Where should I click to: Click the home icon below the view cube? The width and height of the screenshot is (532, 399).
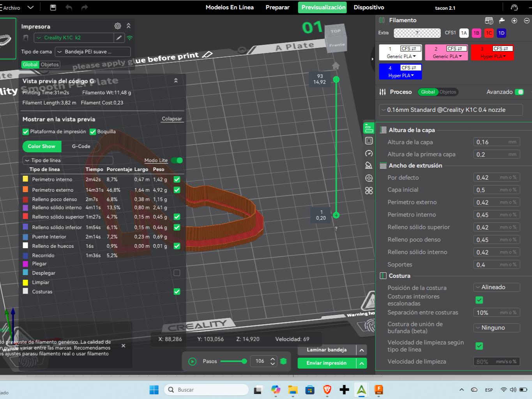coord(336,65)
